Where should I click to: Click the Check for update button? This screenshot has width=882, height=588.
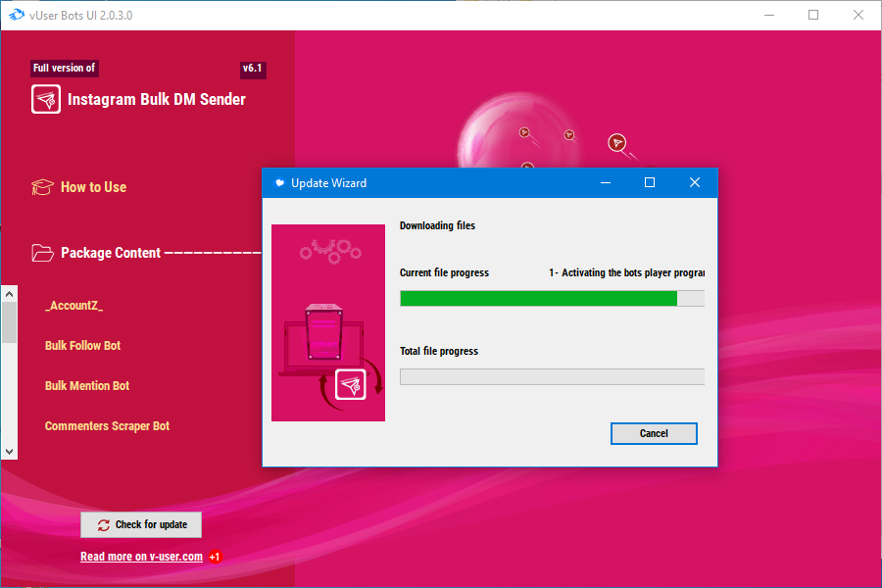pyautogui.click(x=141, y=524)
